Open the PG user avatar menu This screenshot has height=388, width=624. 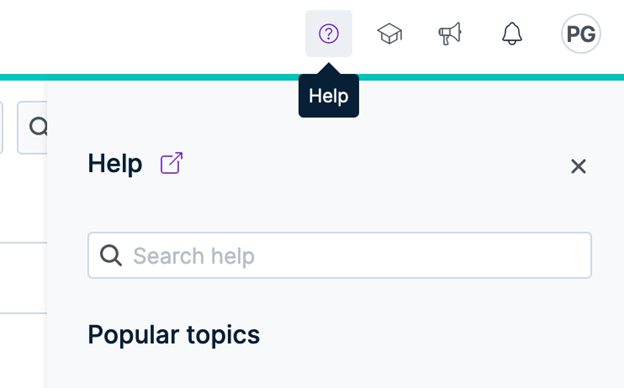[581, 33]
